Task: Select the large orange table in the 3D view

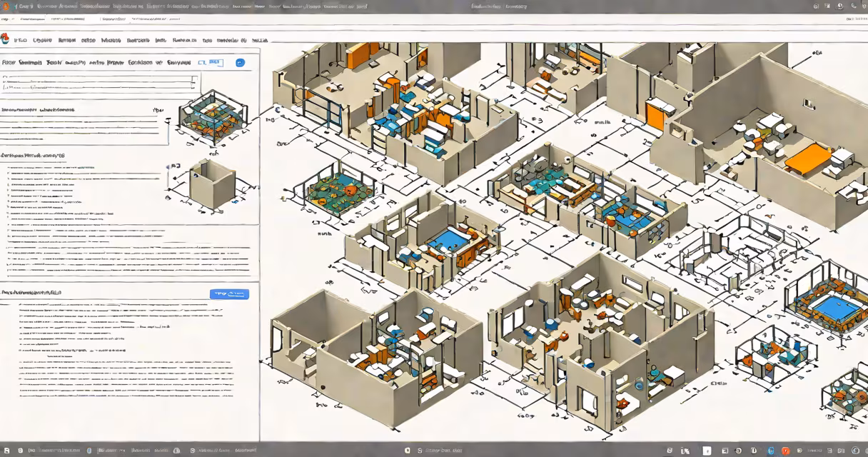Action: tap(809, 158)
